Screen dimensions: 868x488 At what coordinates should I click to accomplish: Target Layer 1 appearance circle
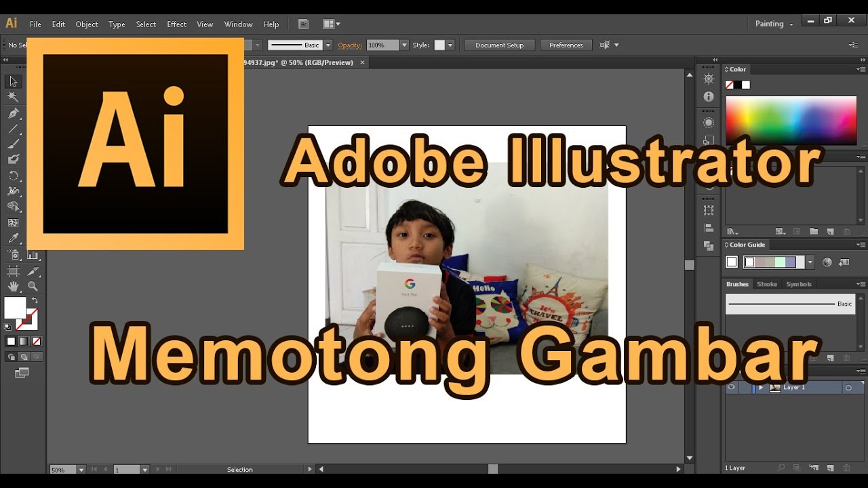[x=848, y=388]
